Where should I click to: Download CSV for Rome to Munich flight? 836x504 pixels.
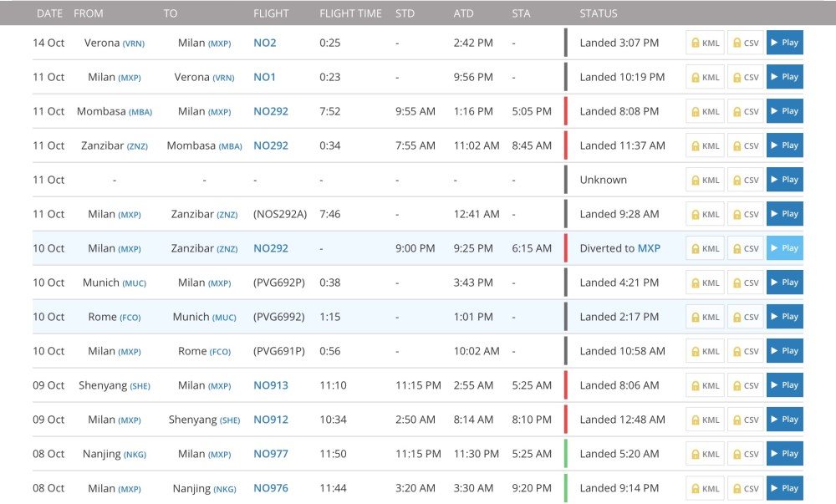point(745,317)
